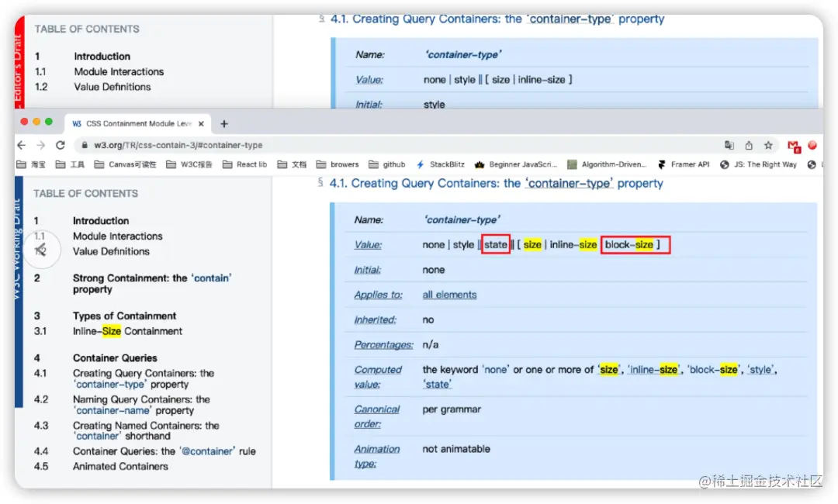Open Module Interactions in back window contents
This screenshot has height=504, width=838.
[119, 71]
